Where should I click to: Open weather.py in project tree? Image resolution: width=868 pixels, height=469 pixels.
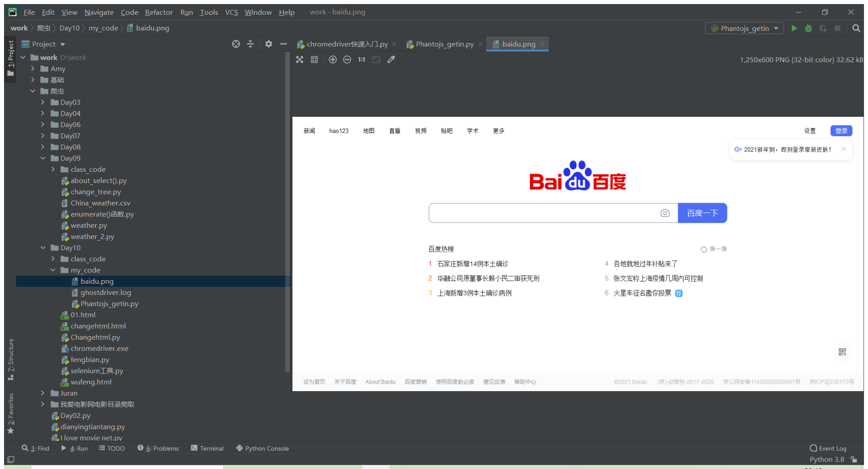[89, 225]
